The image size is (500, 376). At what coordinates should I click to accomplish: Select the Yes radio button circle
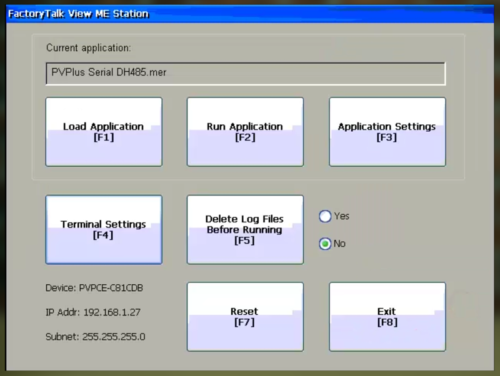(325, 216)
